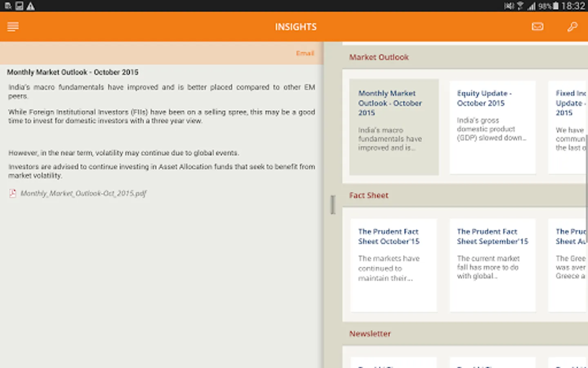Click the paragraph about Foreign Institutional Investors
Image resolution: width=588 pixels, height=368 pixels.
(162, 117)
